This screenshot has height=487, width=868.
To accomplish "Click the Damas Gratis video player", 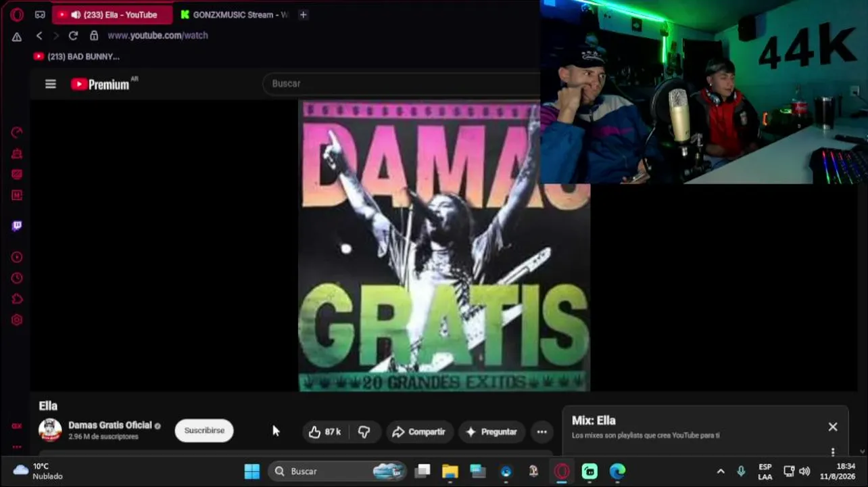I will [x=444, y=246].
